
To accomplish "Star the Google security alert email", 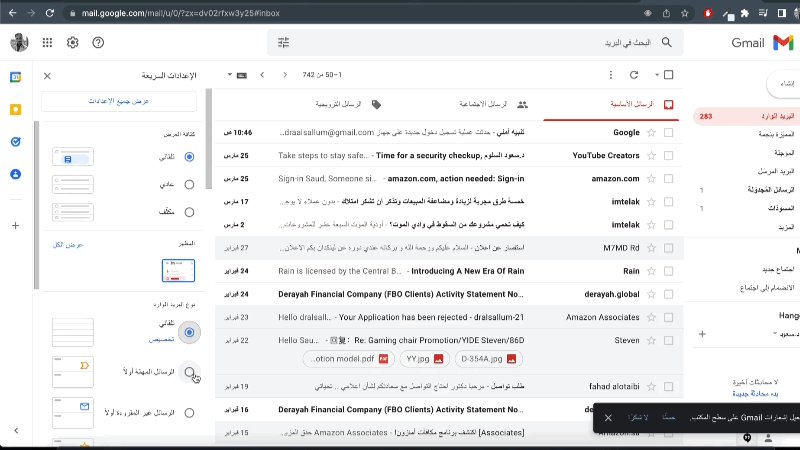I will (651, 133).
